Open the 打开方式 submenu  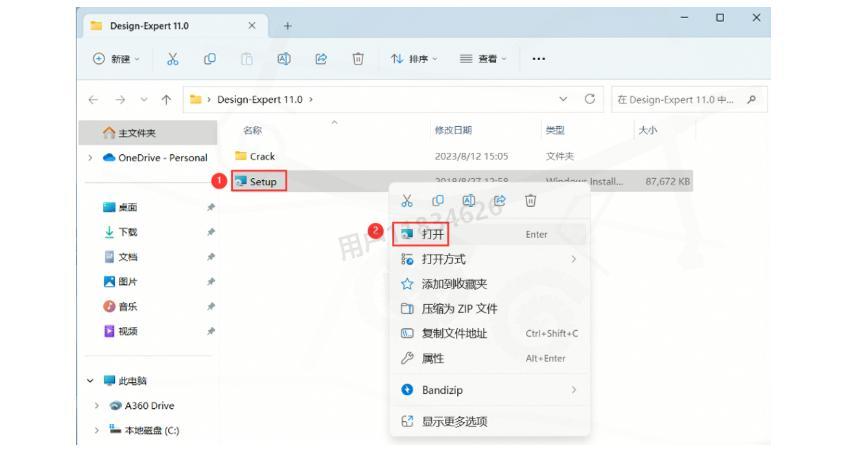coord(489,259)
